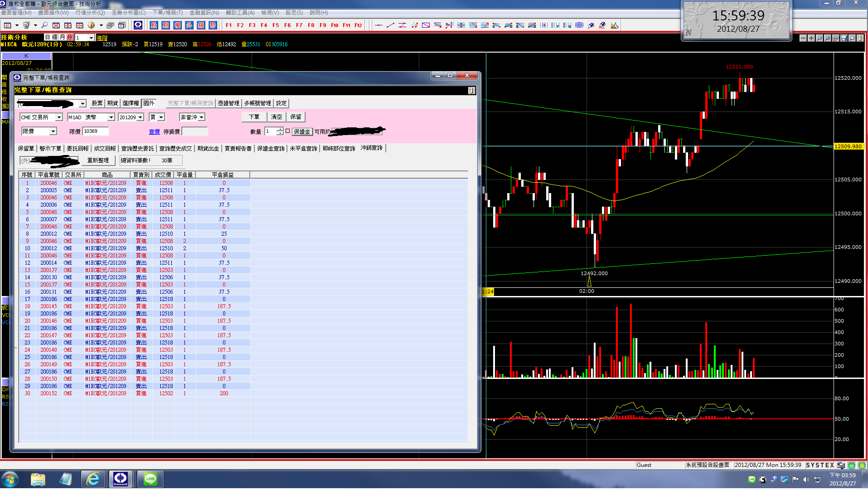Click the blue 外 foreign market icon

189,25
